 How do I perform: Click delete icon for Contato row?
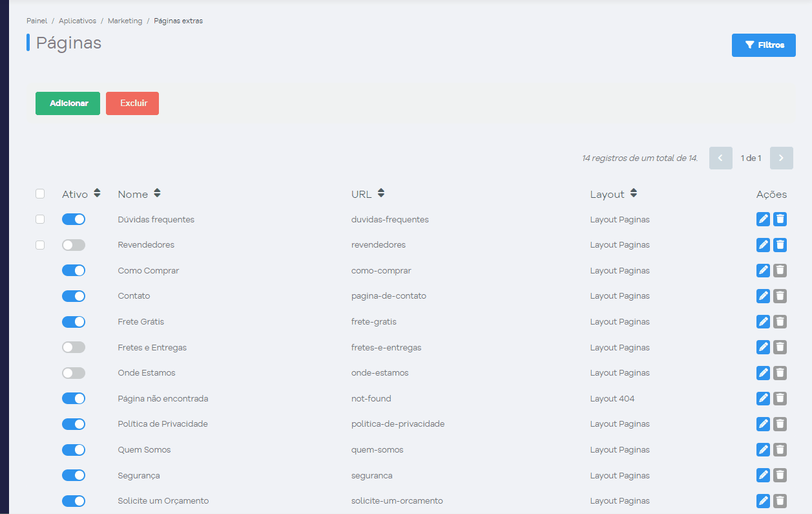click(780, 296)
